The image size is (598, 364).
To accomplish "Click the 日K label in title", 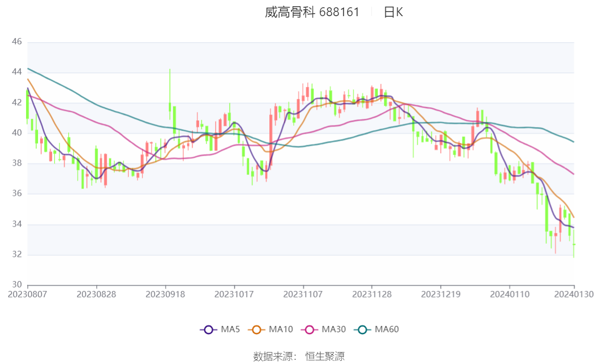I will 393,12.
